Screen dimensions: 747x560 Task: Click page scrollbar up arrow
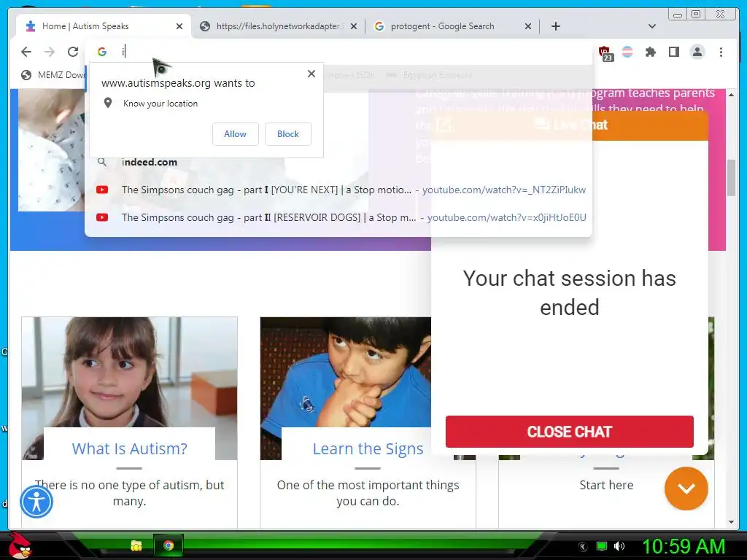pyautogui.click(x=731, y=95)
